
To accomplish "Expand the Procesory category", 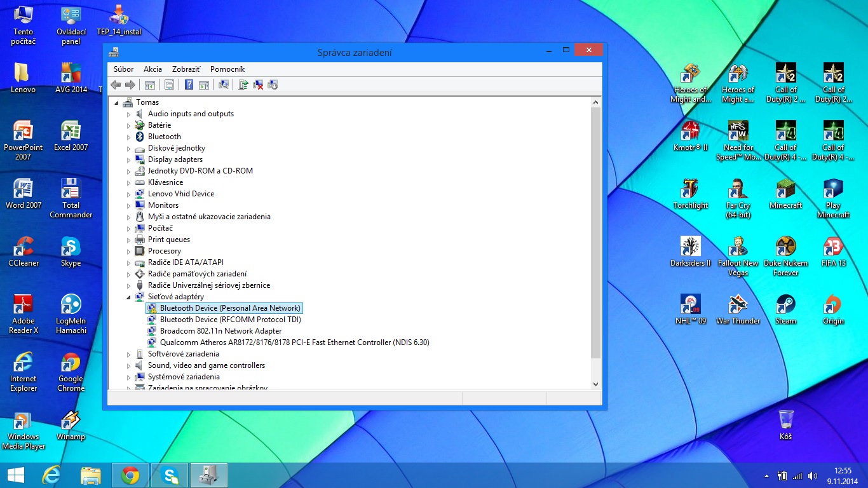I will click(128, 252).
